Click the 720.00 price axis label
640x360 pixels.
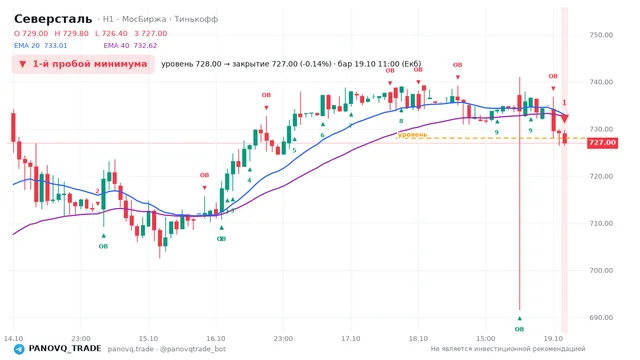click(601, 176)
